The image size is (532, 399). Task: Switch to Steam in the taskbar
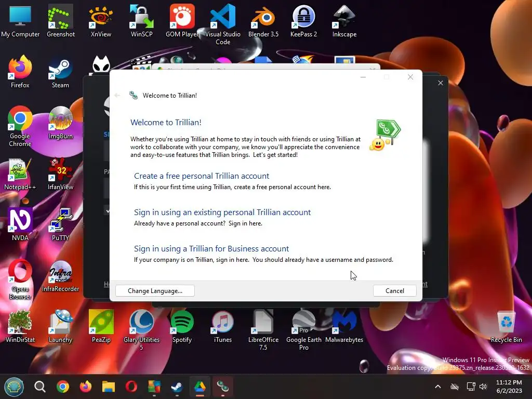177,387
